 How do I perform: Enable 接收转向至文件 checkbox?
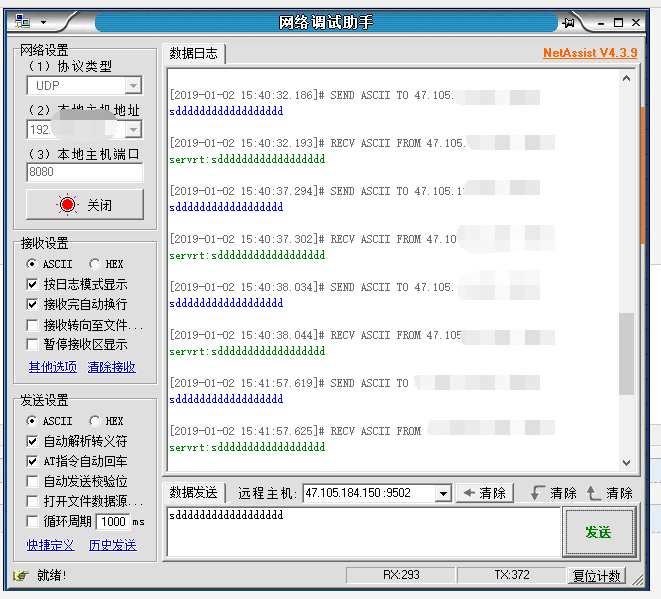32,325
